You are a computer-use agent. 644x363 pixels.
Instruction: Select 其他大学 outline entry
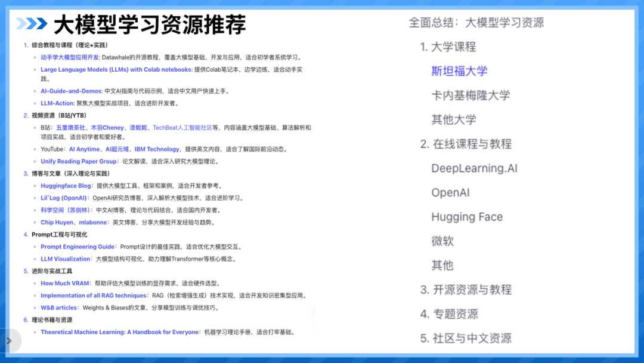454,119
